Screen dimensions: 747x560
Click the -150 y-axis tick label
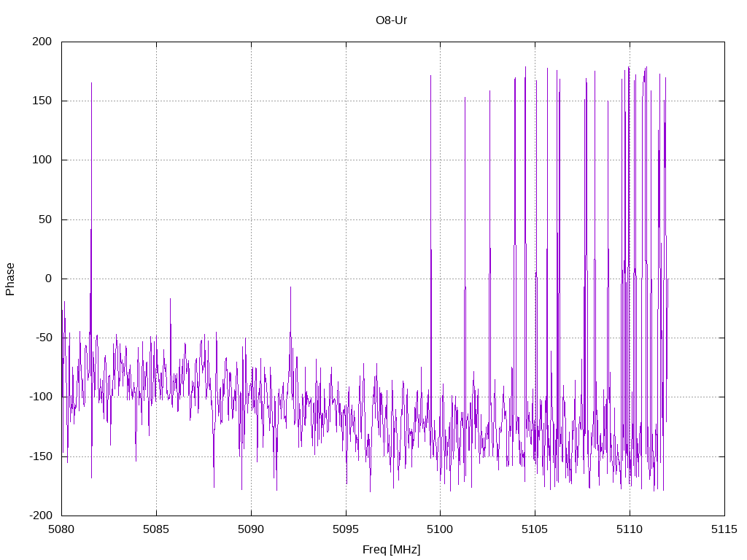(x=41, y=456)
